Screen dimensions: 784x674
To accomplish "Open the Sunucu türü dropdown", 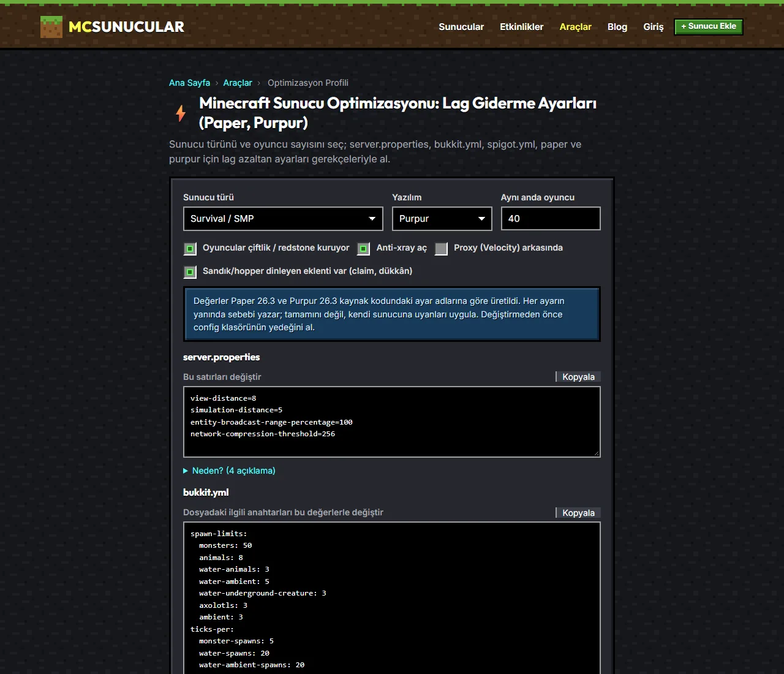I will 283,219.
